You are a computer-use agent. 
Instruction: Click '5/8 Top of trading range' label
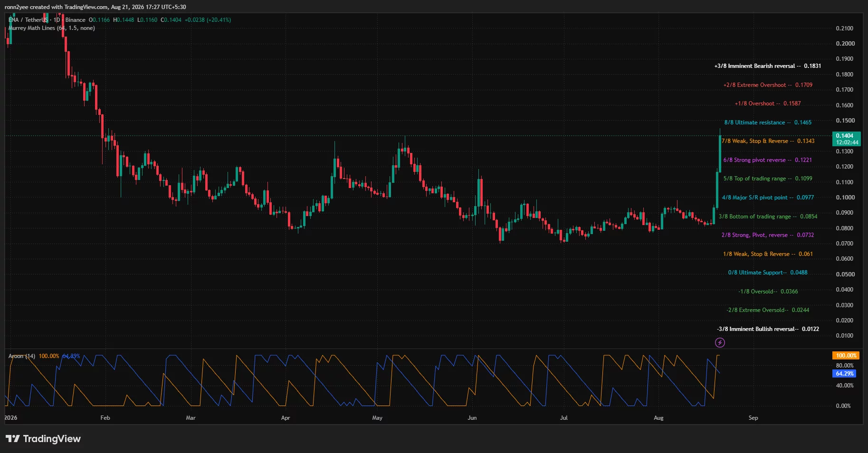[x=768, y=179]
